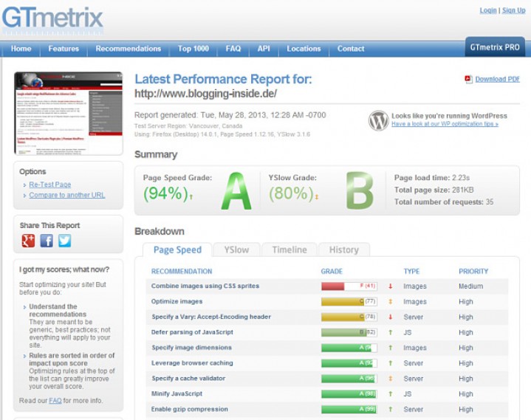Click the orange arrow in Optimize images row
The height and width of the screenshot is (420, 531).
coord(391,302)
